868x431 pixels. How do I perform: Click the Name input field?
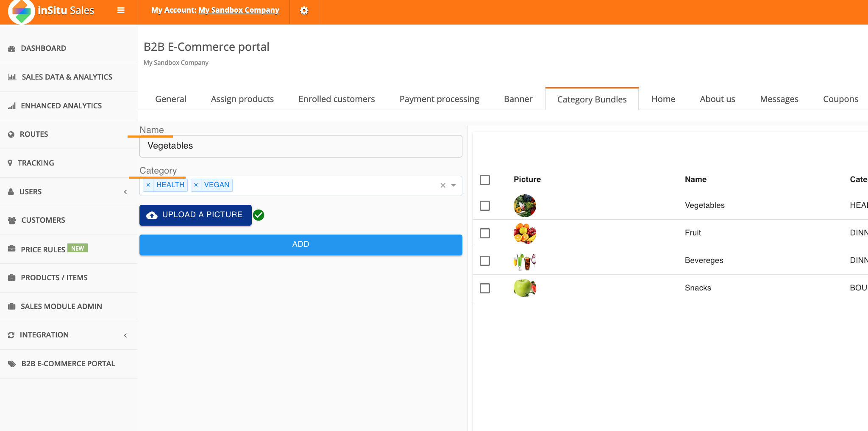[300, 146]
